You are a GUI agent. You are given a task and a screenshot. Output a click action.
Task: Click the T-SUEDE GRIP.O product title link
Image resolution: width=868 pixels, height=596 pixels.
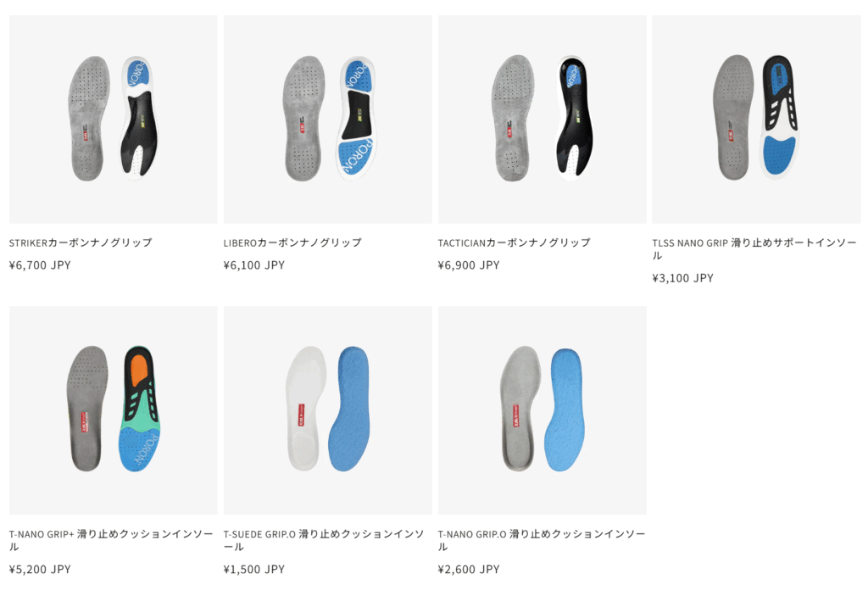[x=324, y=540]
